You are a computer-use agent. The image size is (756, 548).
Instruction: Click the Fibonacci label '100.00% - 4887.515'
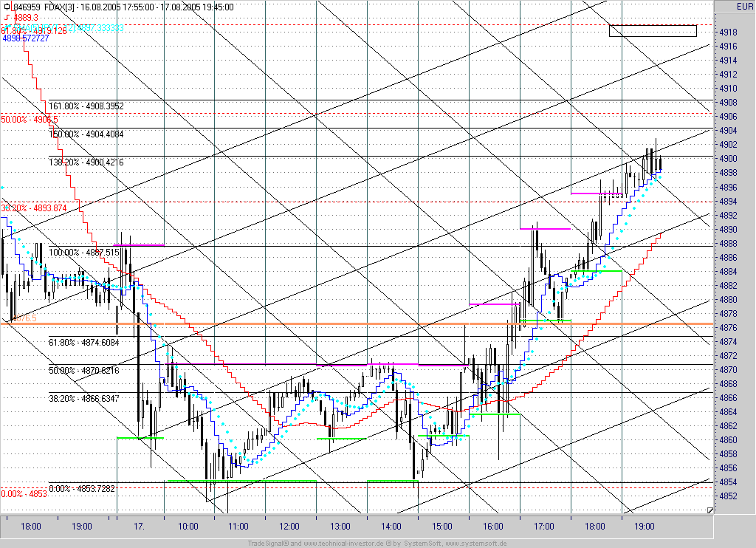tap(84, 253)
